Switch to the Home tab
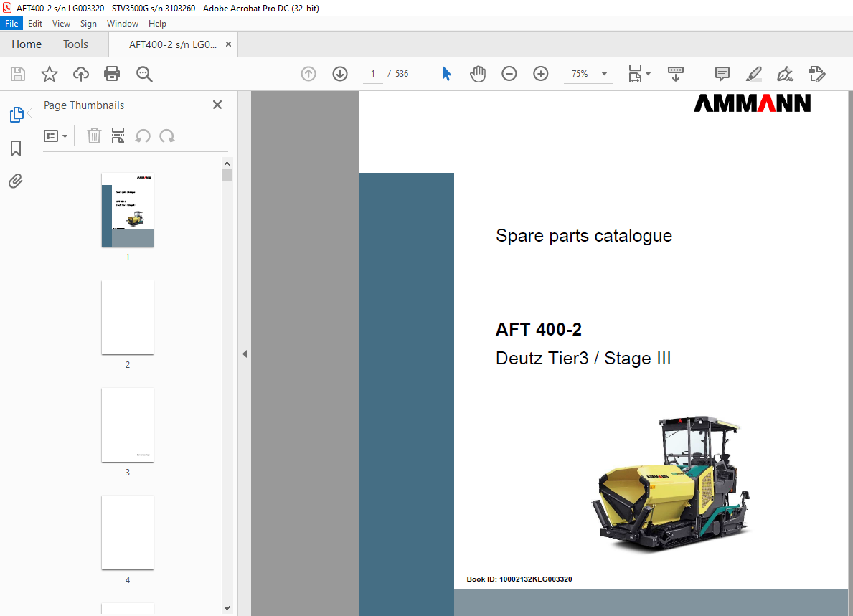The width and height of the screenshot is (853, 616). pyautogui.click(x=27, y=44)
